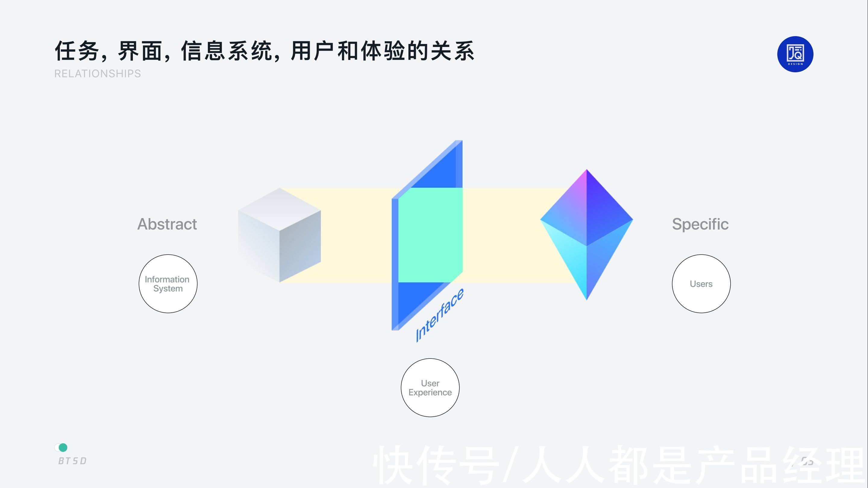The width and height of the screenshot is (868, 488).
Task: Click the Users circle label
Action: [x=700, y=283]
